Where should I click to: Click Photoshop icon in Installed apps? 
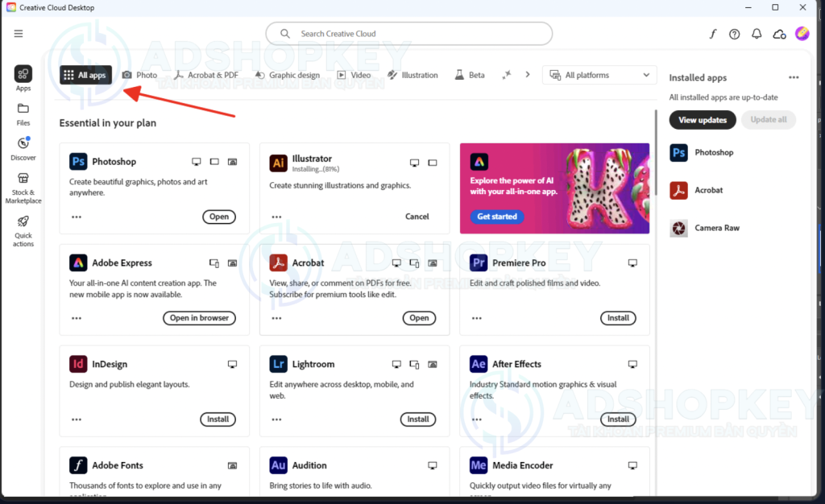pos(678,152)
